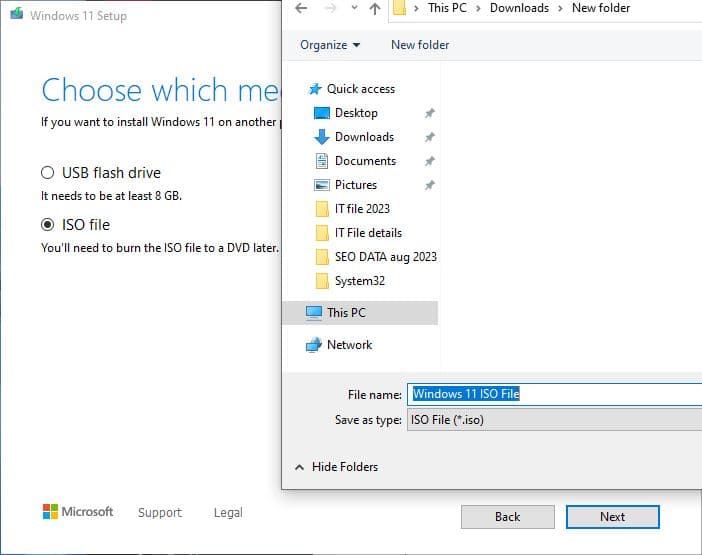This screenshot has height=555, width=702.
Task: Select This PC in navigation pane
Action: [x=346, y=312]
